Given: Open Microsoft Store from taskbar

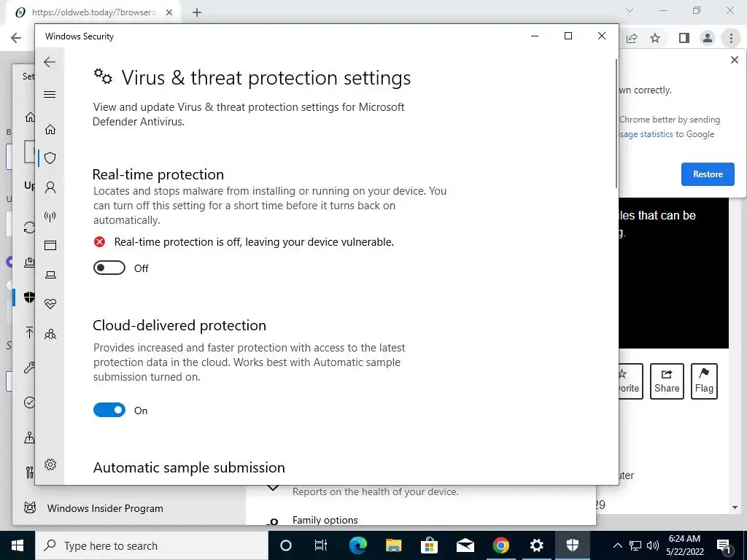Looking at the screenshot, I should [x=429, y=545].
